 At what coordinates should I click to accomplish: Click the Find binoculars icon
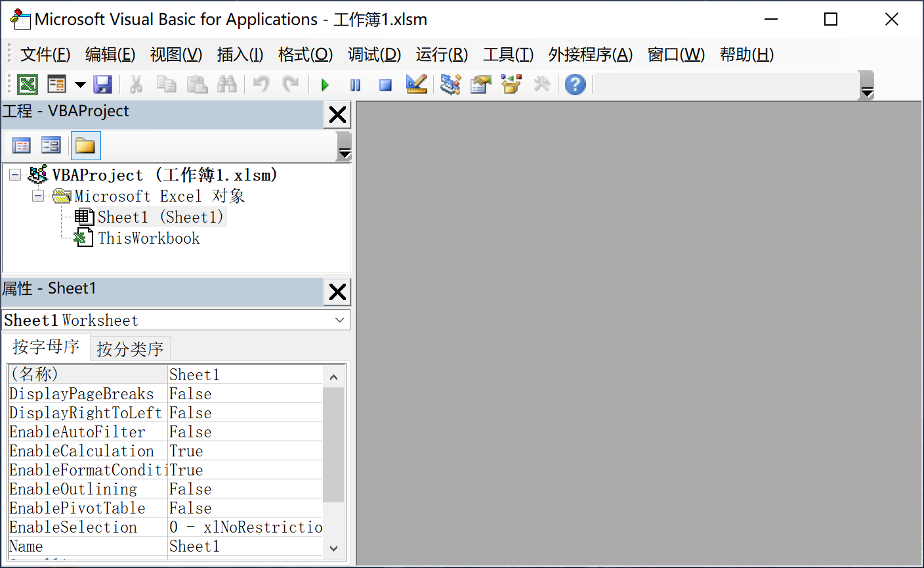pos(227,85)
